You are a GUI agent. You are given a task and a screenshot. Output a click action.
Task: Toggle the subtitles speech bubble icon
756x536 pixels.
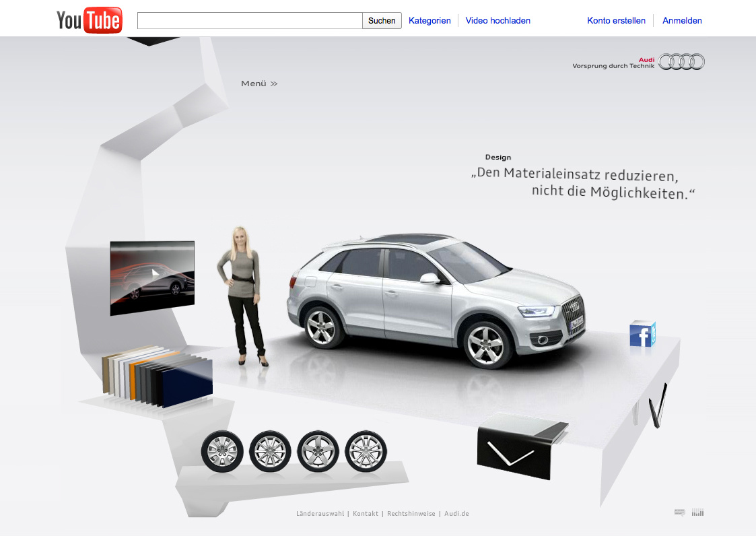(680, 512)
